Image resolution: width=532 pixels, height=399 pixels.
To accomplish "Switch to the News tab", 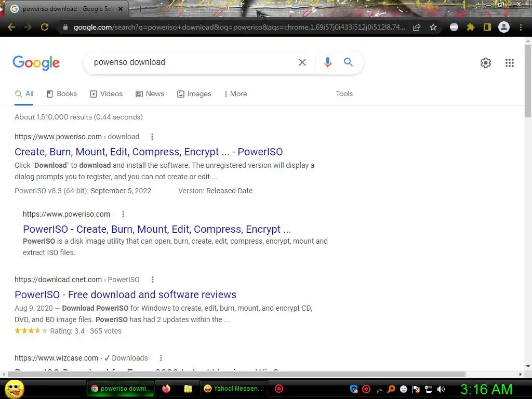I will 150,94.
